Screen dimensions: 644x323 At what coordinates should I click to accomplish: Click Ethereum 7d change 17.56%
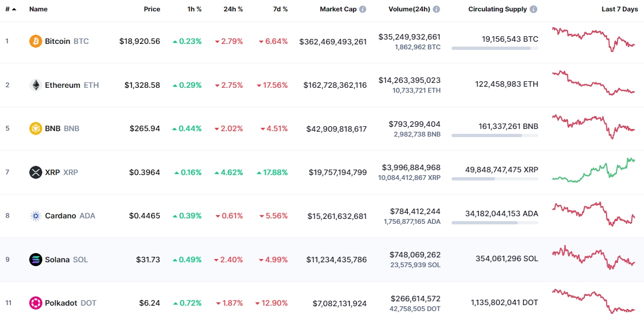coord(272,85)
